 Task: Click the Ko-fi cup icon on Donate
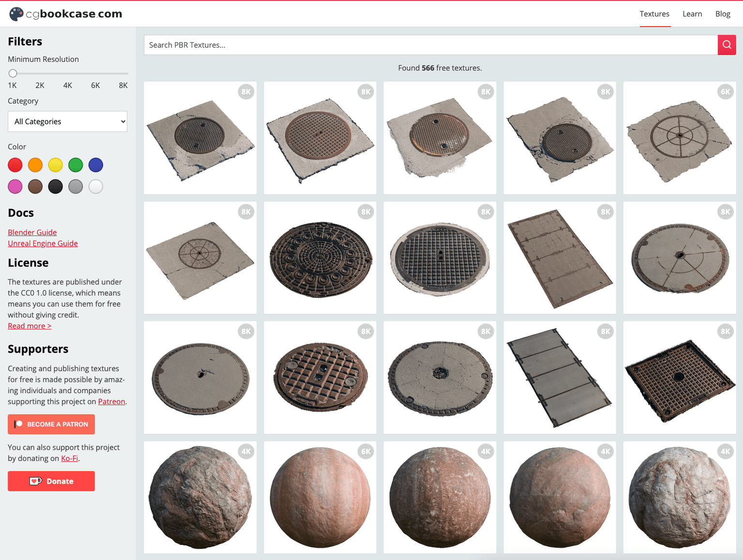click(35, 481)
